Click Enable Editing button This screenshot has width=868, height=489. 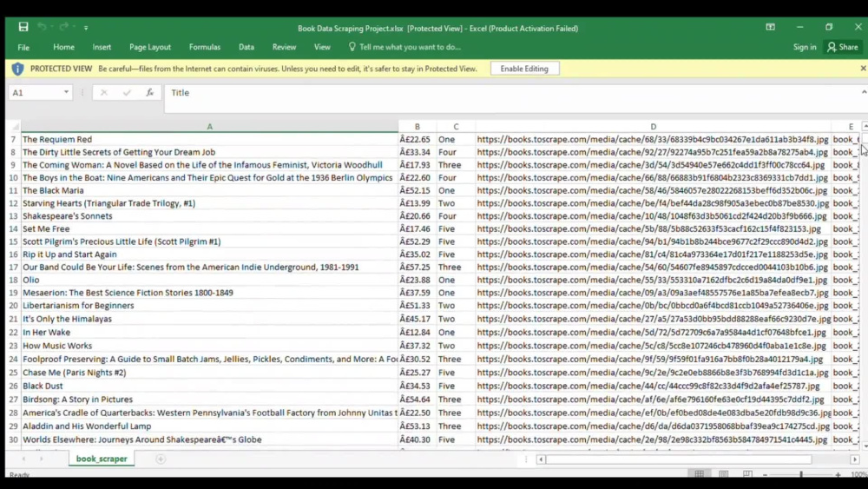[524, 69]
